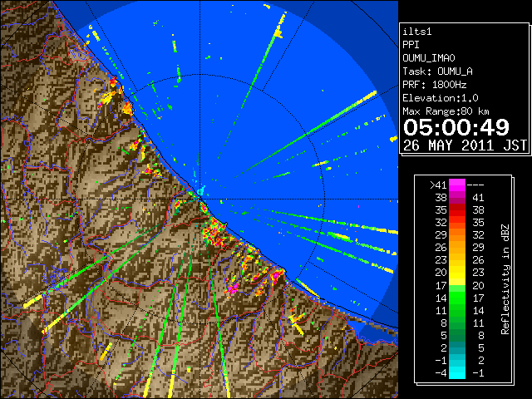The image size is (532, 399).
Task: Click the 'OUMU_IMAO' site name text
Action: coord(429,58)
